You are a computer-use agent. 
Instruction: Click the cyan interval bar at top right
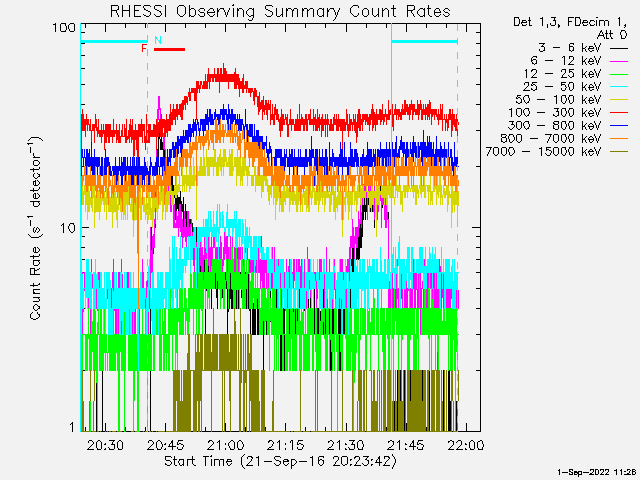[x=424, y=41]
